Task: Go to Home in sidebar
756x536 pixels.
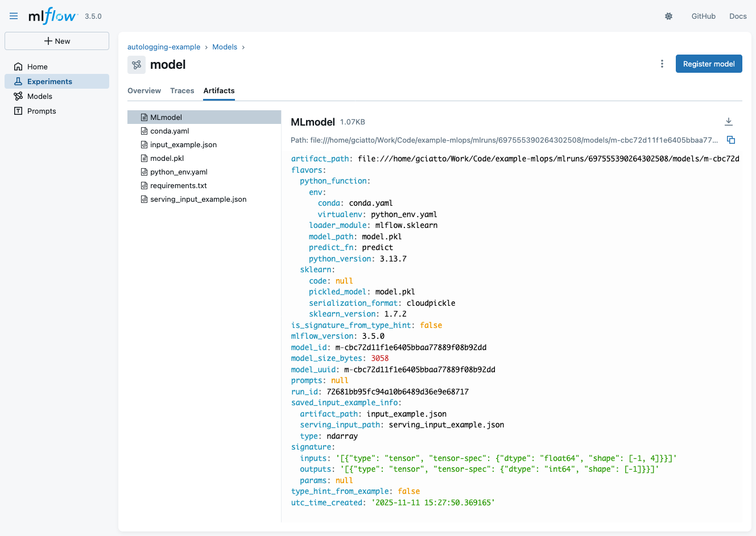Action: [x=38, y=67]
